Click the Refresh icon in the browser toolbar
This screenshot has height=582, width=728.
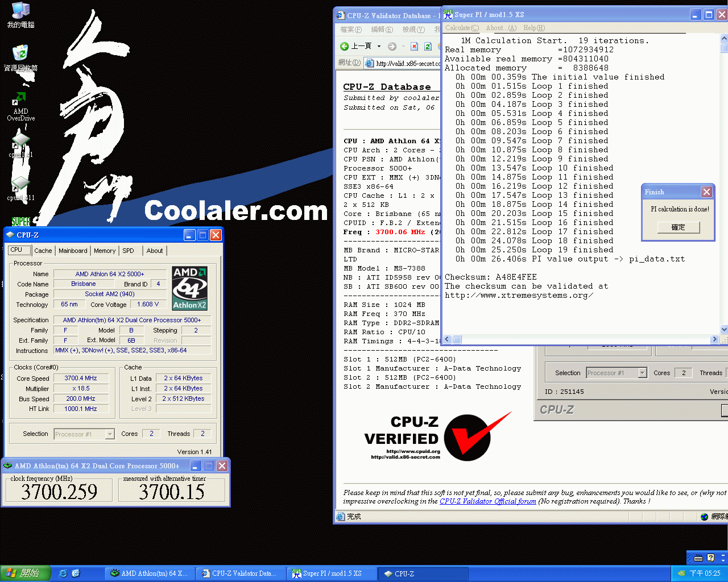tap(428, 46)
